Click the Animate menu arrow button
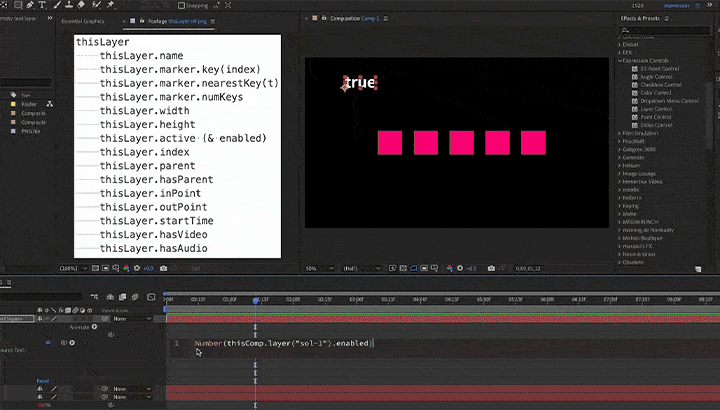720x410 pixels. pyautogui.click(x=95, y=327)
